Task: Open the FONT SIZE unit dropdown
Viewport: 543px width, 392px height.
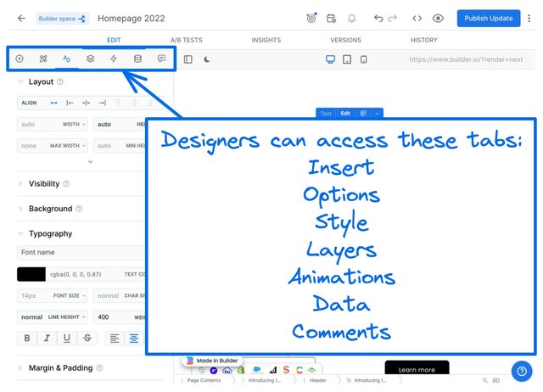Action: [x=70, y=296]
